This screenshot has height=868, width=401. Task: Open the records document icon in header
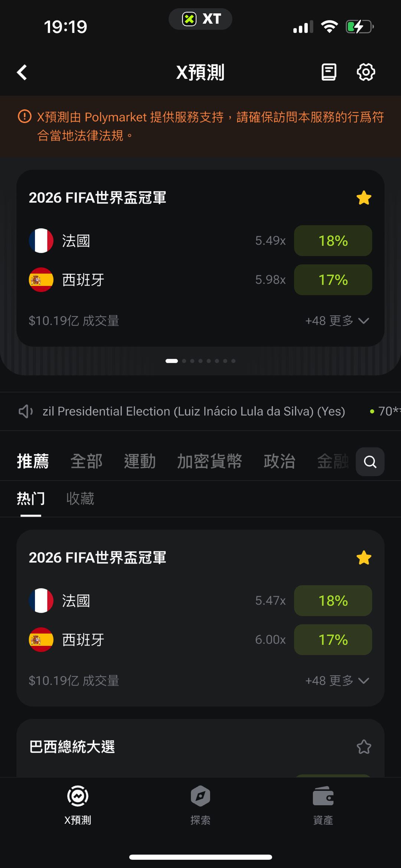coord(329,72)
